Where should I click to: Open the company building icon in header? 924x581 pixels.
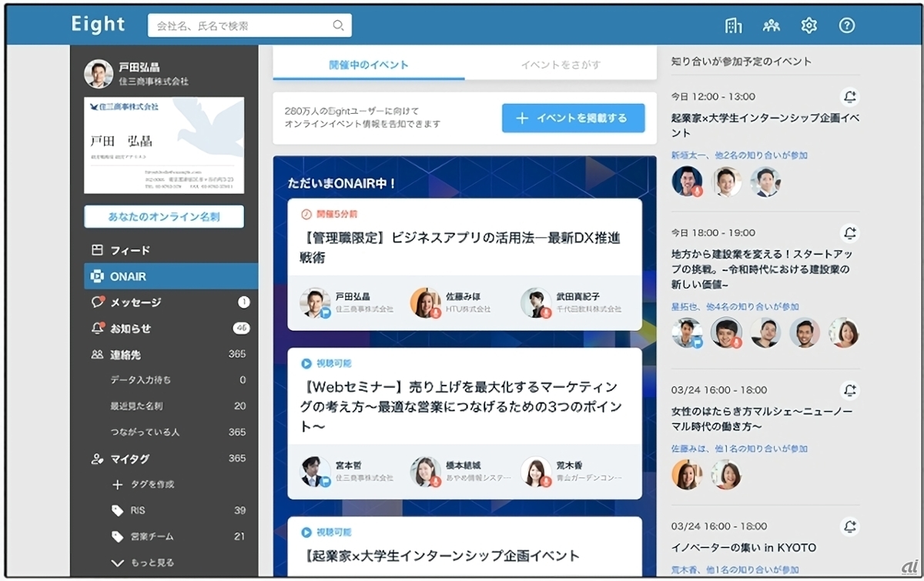[x=734, y=25]
